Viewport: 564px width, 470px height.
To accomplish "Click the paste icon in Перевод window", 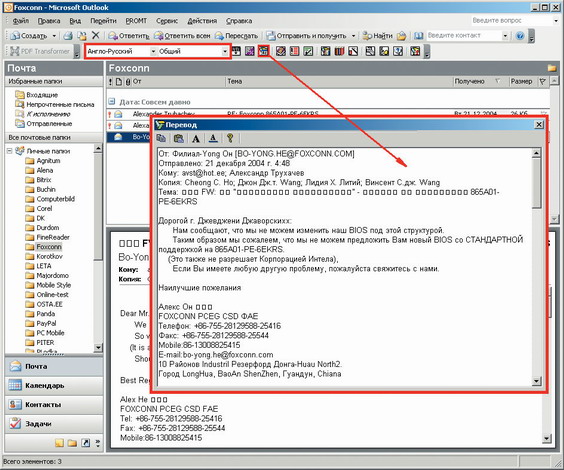I will [178, 138].
